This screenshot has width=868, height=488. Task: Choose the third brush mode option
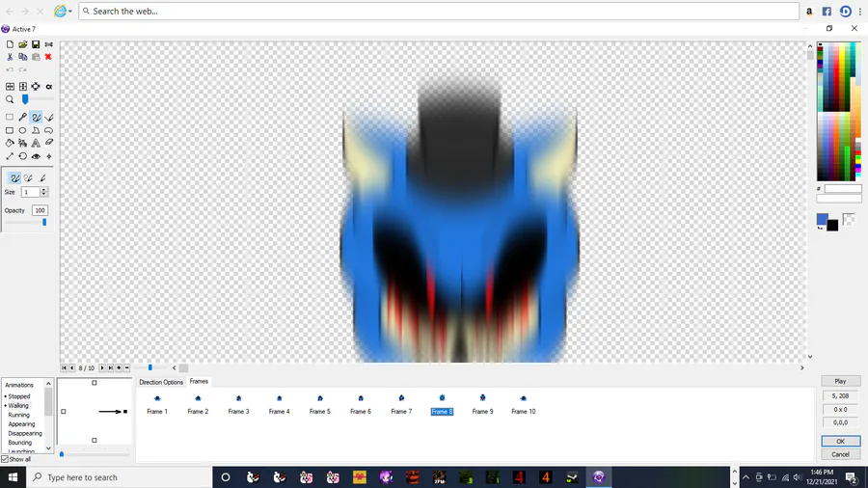[x=42, y=178]
